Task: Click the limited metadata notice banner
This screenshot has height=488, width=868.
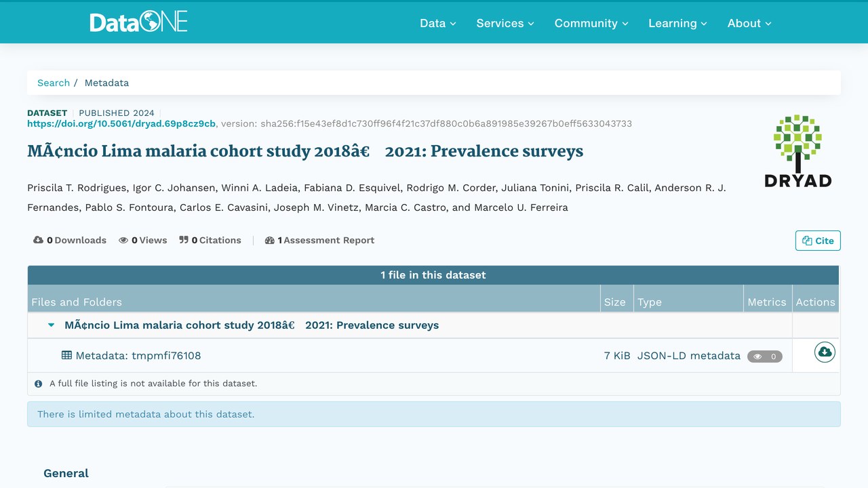Action: point(434,414)
